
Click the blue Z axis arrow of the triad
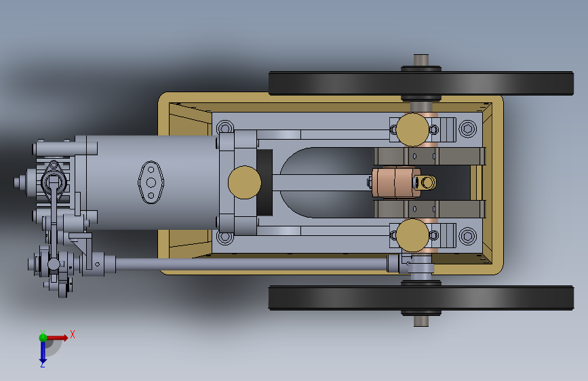pos(43,353)
